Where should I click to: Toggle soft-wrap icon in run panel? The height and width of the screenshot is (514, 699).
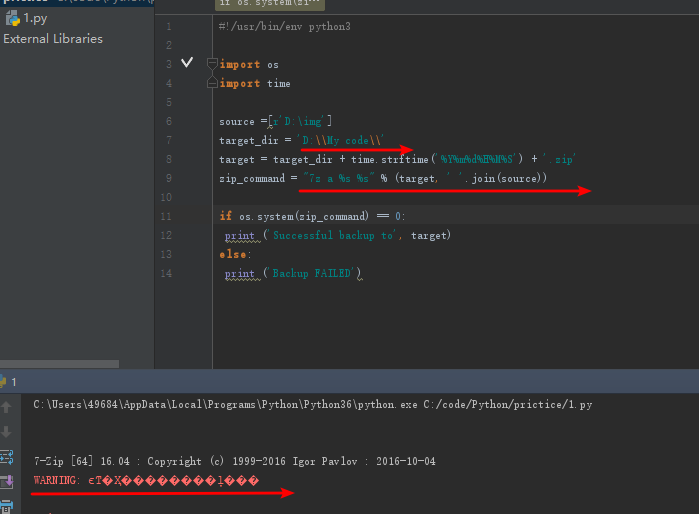[x=7, y=456]
